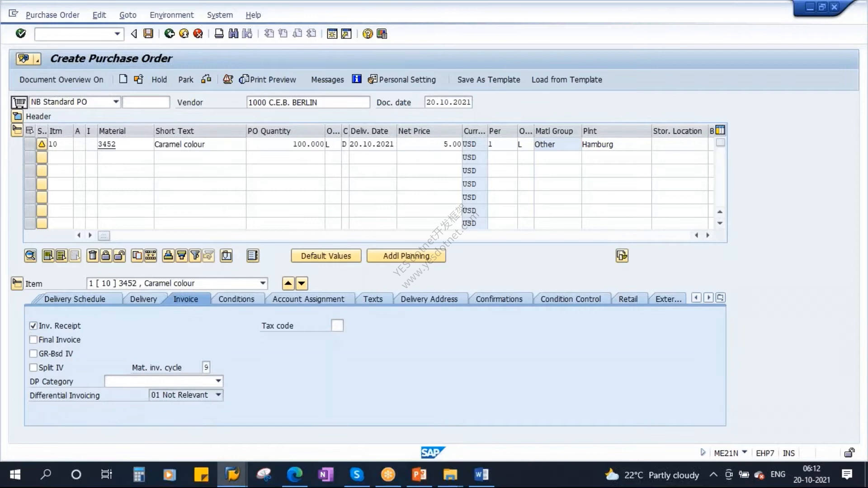Click the item details magnifier icon
This screenshot has height=488, width=868.
coord(30,256)
